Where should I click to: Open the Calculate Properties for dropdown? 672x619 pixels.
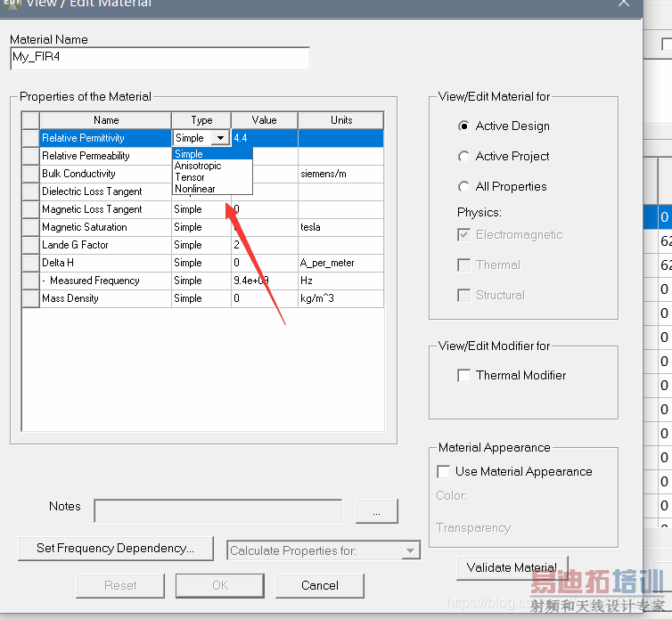(410, 550)
